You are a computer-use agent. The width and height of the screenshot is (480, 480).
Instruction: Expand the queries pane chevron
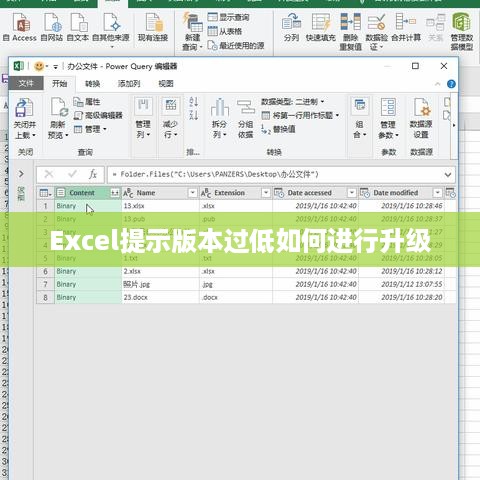click(21, 174)
